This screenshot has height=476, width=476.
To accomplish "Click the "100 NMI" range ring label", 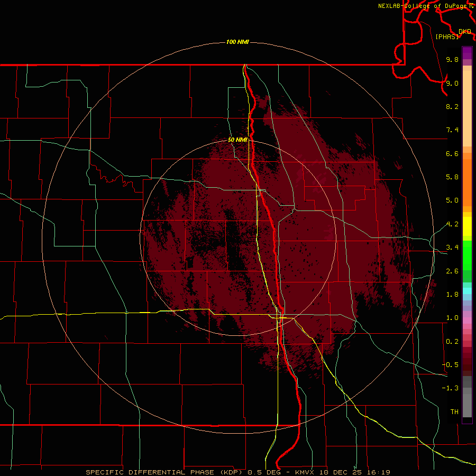I will pos(237,42).
